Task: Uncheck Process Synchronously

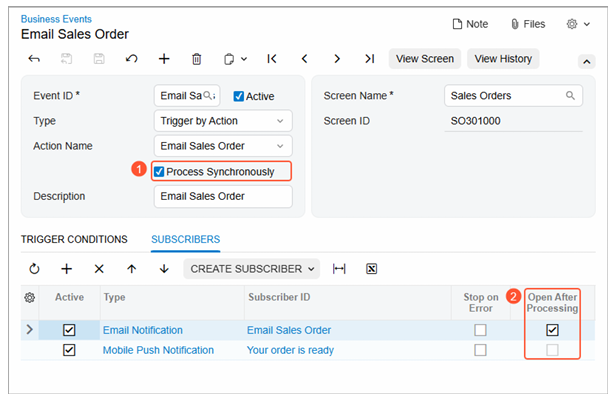Action: [160, 172]
